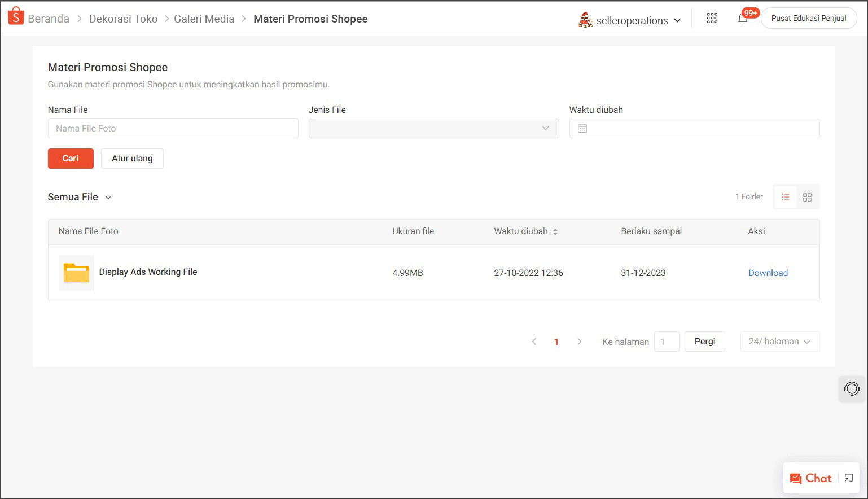Click the 31-12-2023 expiry date cell

(643, 273)
